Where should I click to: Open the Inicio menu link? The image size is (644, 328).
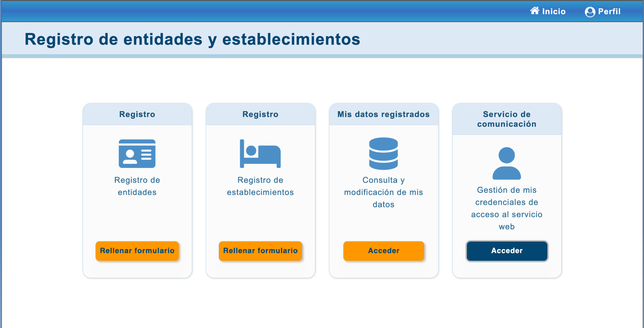tap(548, 11)
